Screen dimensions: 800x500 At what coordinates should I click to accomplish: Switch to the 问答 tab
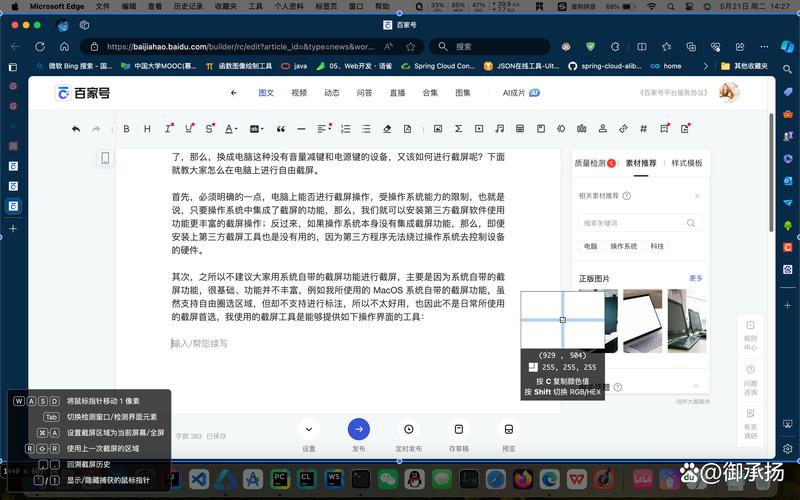coord(364,93)
